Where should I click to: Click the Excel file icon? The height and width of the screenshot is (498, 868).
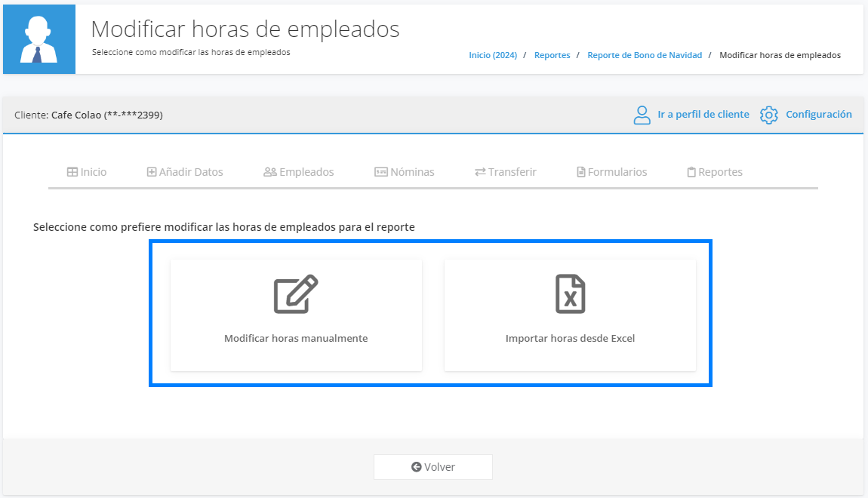tap(570, 294)
